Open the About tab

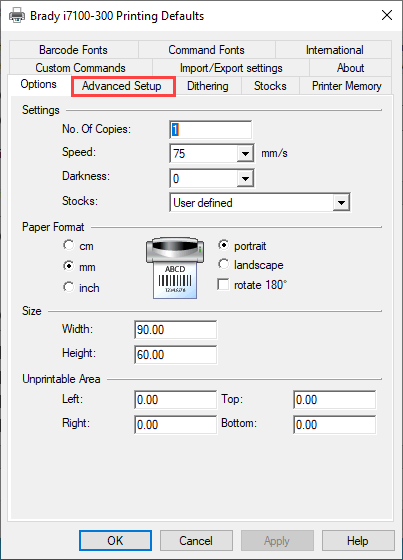(x=350, y=68)
